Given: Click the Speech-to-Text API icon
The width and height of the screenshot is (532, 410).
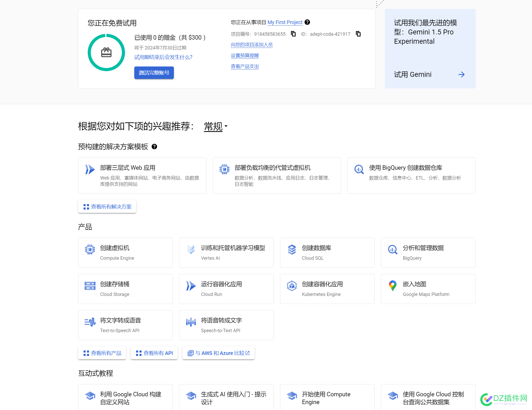Looking at the screenshot, I should tap(191, 322).
